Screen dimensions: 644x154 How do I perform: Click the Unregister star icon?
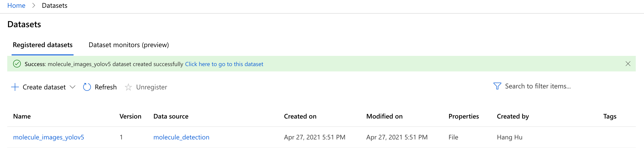click(x=128, y=87)
